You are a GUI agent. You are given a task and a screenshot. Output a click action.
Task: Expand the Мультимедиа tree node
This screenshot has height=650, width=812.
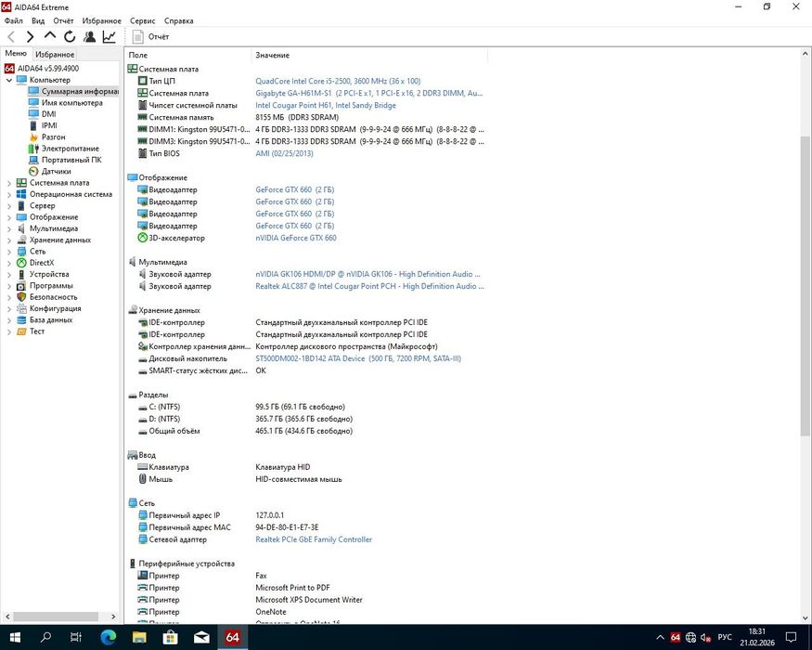8,228
